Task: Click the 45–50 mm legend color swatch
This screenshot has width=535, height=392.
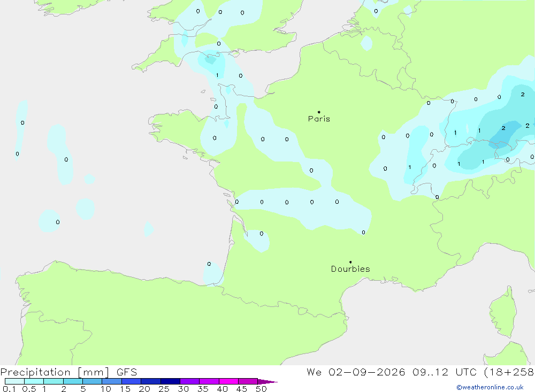Action: 248,381
